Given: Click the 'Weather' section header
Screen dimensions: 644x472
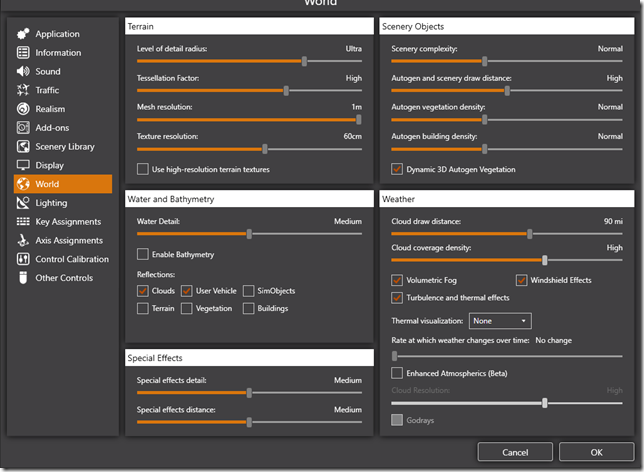Looking at the screenshot, I should coord(507,199).
